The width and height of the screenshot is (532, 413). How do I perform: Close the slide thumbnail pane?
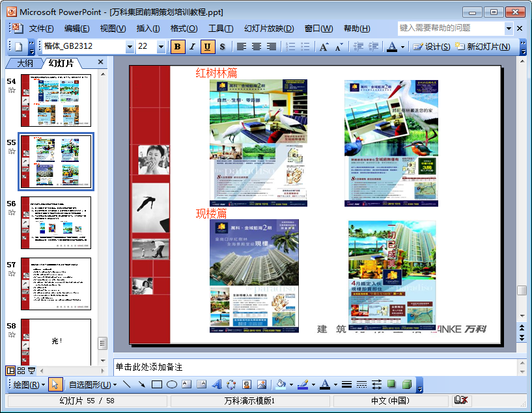tap(100, 62)
